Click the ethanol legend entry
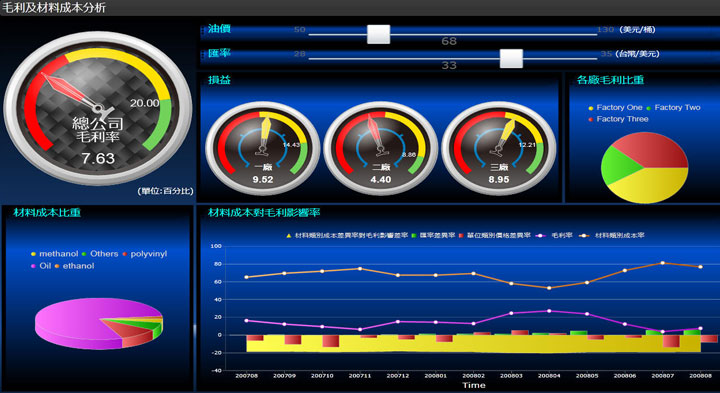720x393 pixels. point(74,266)
